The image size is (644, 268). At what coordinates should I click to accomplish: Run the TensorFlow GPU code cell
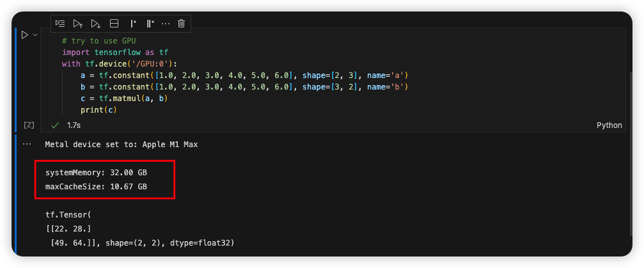click(x=24, y=35)
